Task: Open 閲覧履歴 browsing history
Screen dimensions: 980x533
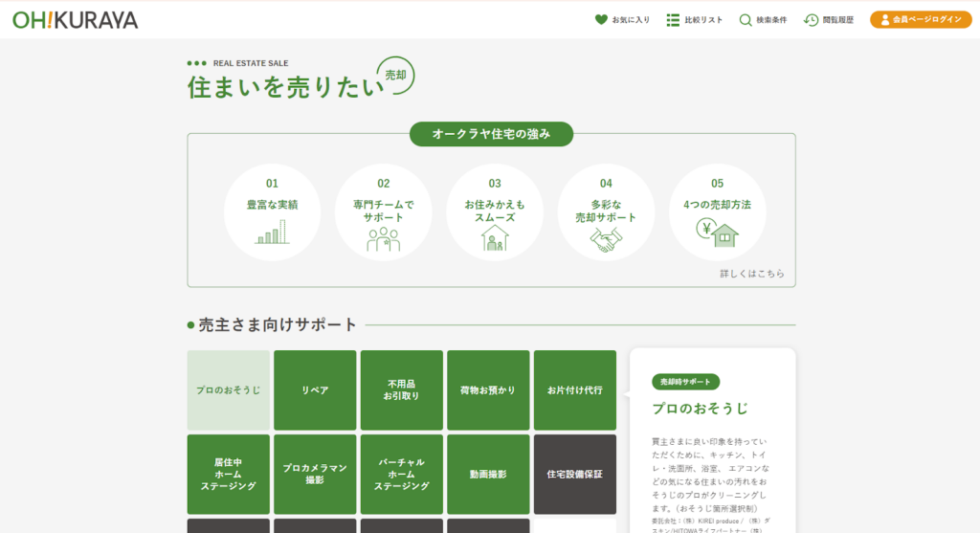Action: (x=829, y=20)
